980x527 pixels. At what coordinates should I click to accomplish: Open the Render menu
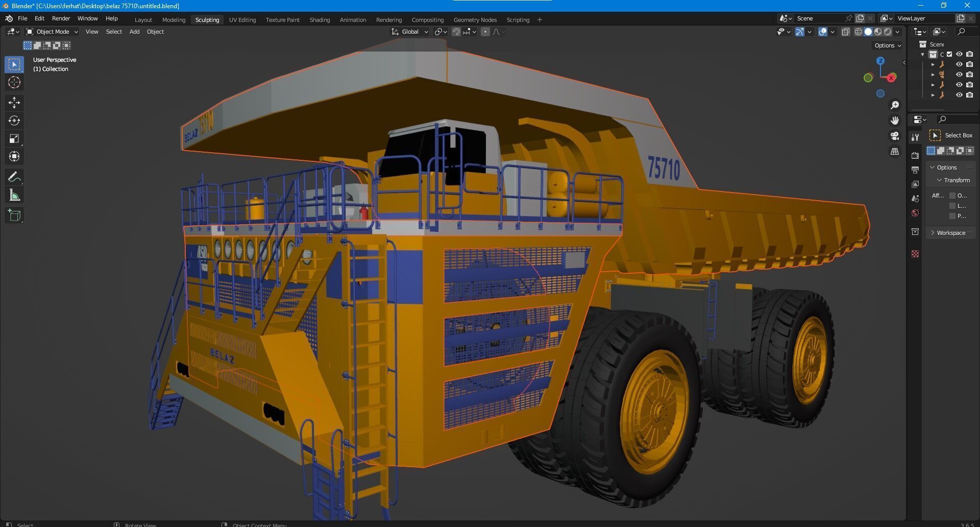coord(61,18)
